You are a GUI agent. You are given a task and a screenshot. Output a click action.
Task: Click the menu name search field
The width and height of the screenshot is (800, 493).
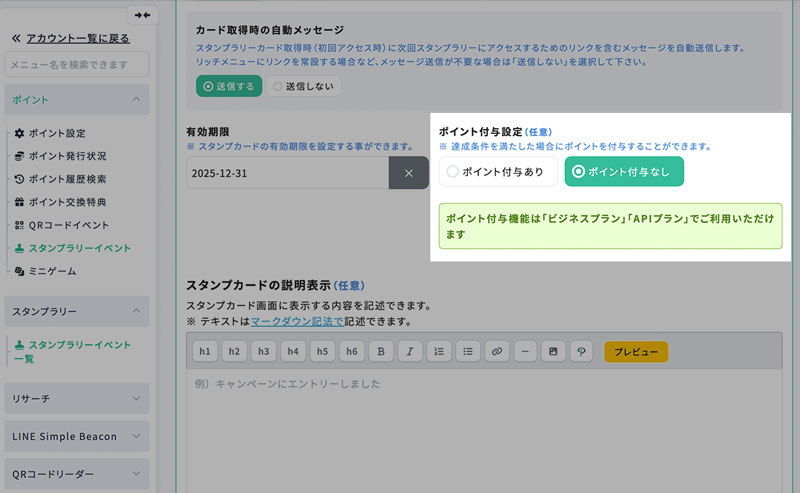(x=77, y=65)
